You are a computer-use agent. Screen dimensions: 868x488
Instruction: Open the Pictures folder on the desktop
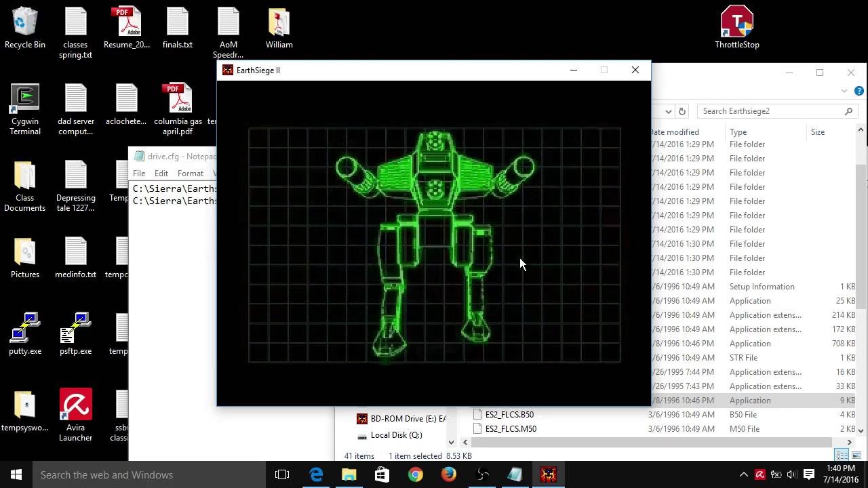[x=25, y=257]
